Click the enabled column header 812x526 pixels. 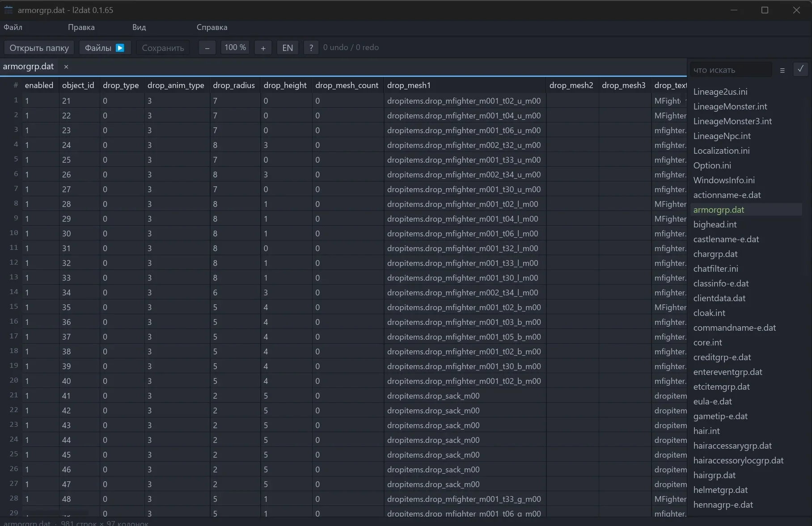39,85
